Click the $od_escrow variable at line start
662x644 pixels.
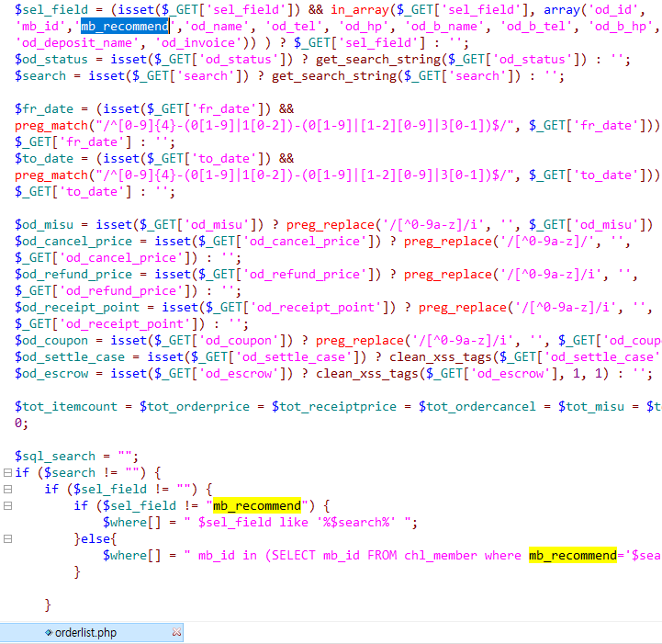pos(51,374)
